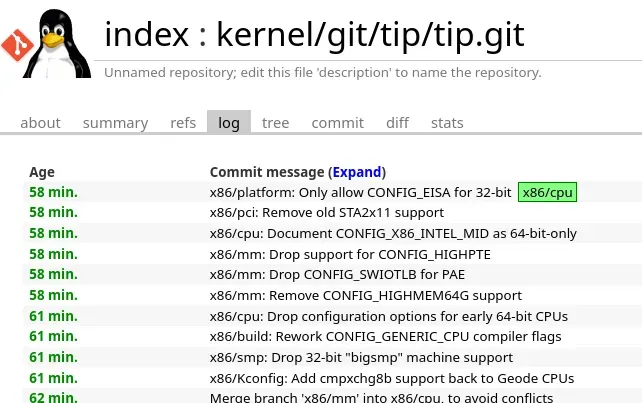Open commit 'Only allow CONFIG_EISA for 32-bit'
Screen dimensions: 642x403
pyautogui.click(x=360, y=192)
